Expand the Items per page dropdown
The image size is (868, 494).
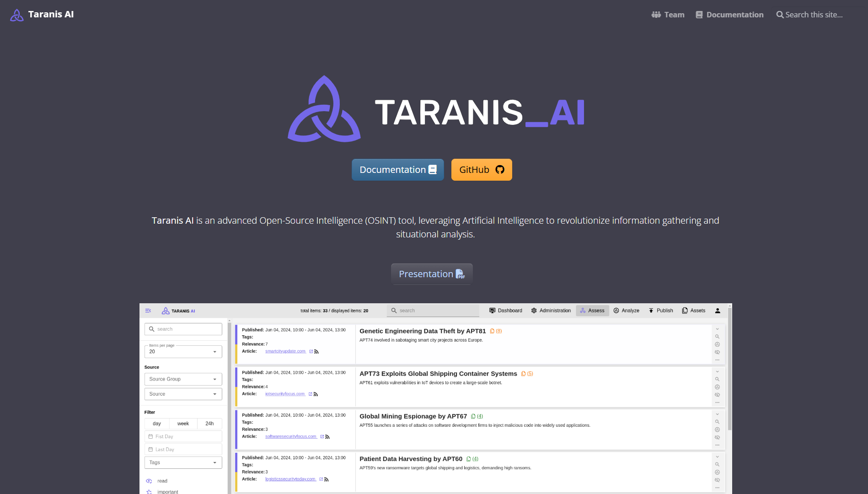tap(183, 352)
